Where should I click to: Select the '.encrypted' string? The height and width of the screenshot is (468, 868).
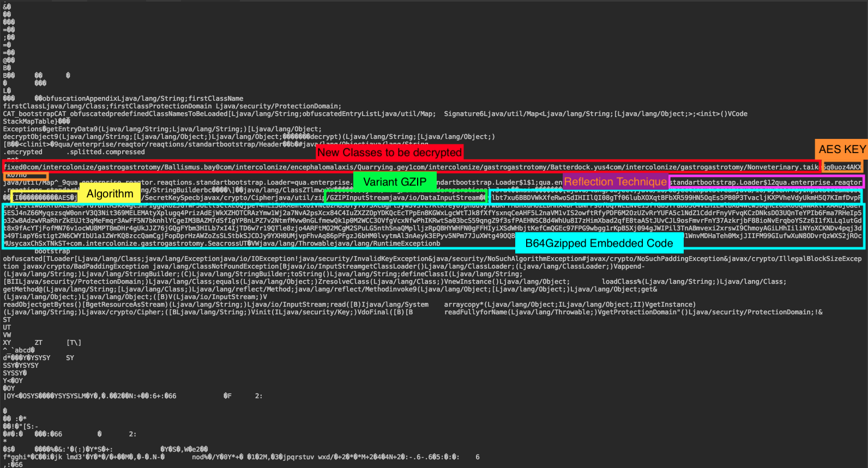[23, 152]
